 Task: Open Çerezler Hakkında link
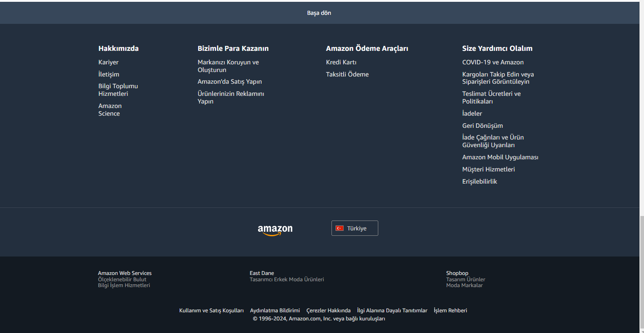click(x=328, y=310)
